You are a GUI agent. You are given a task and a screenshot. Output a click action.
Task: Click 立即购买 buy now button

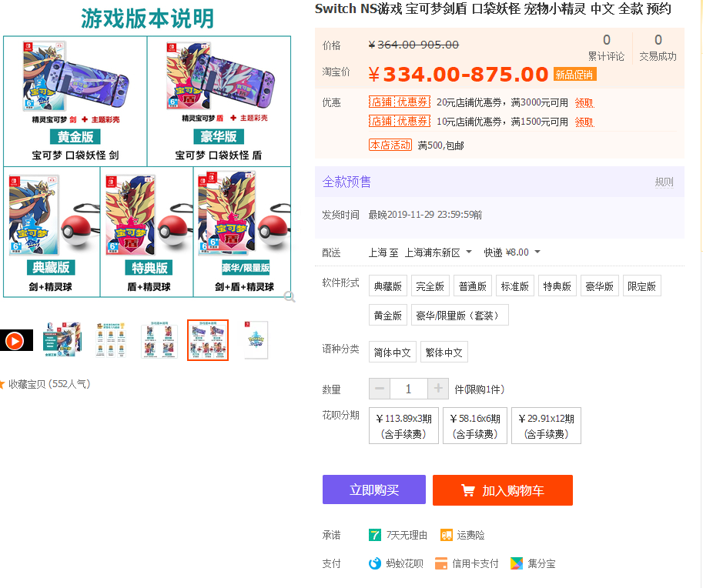[374, 489]
